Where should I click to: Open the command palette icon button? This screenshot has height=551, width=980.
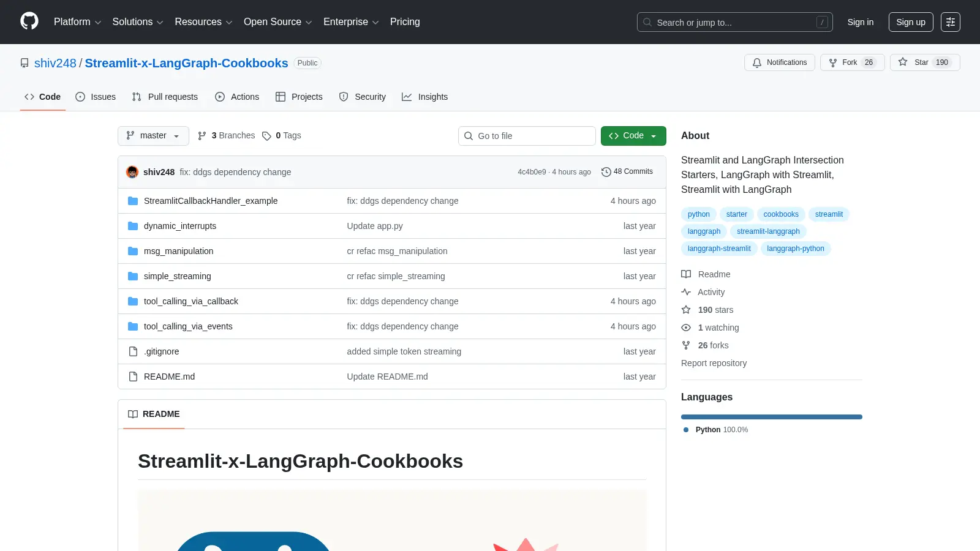[951, 22]
